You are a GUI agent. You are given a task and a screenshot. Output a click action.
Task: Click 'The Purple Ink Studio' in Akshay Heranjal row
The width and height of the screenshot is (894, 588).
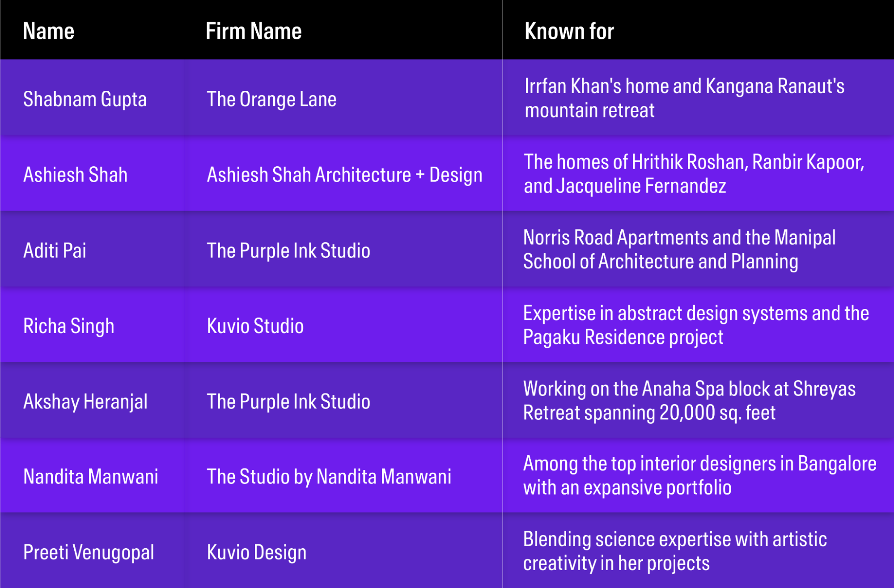point(288,402)
